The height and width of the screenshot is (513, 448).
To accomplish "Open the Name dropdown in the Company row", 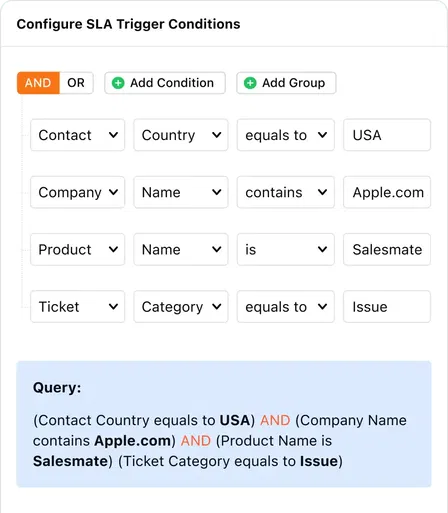I will coord(181,192).
